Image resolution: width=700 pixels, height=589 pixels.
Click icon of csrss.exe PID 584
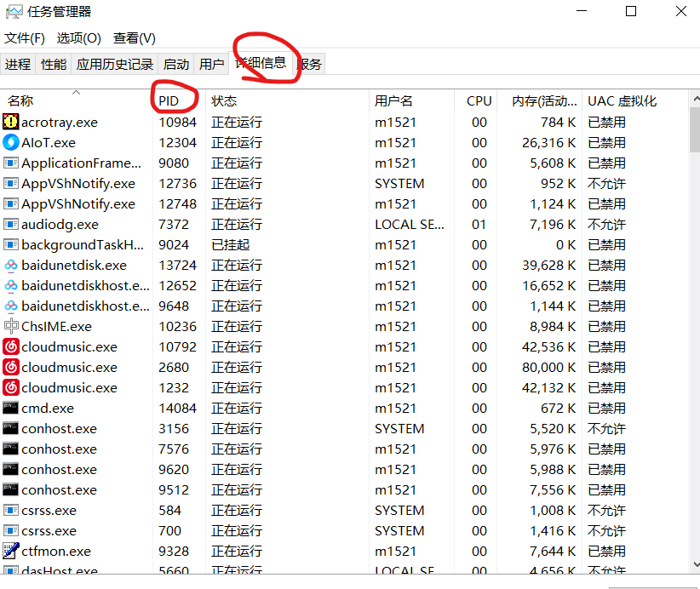tap(11, 510)
